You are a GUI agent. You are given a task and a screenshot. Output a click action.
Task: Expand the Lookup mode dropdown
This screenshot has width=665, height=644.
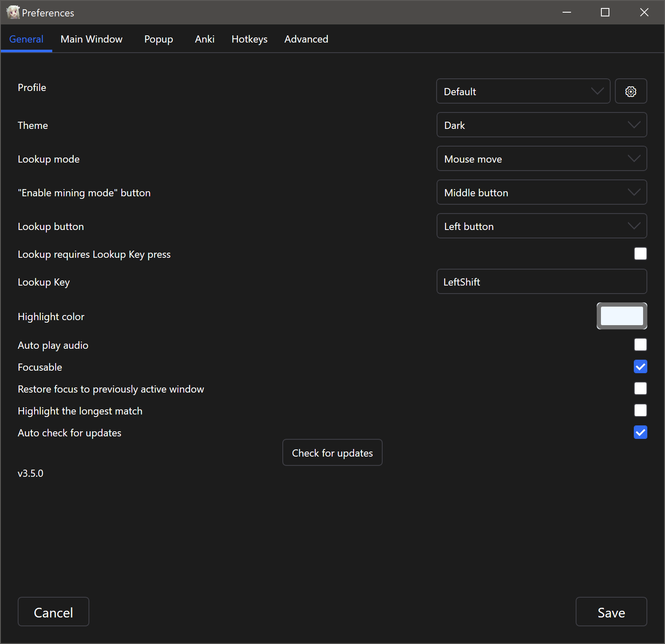coord(541,159)
